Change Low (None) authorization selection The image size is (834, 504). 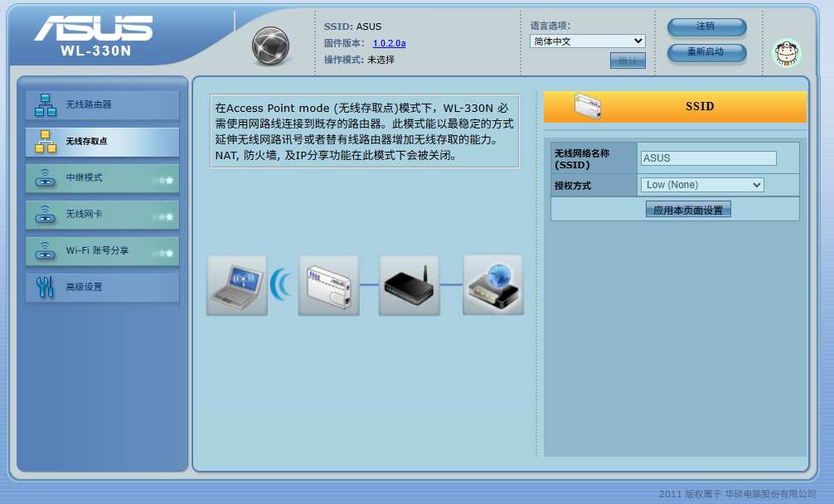(701, 184)
